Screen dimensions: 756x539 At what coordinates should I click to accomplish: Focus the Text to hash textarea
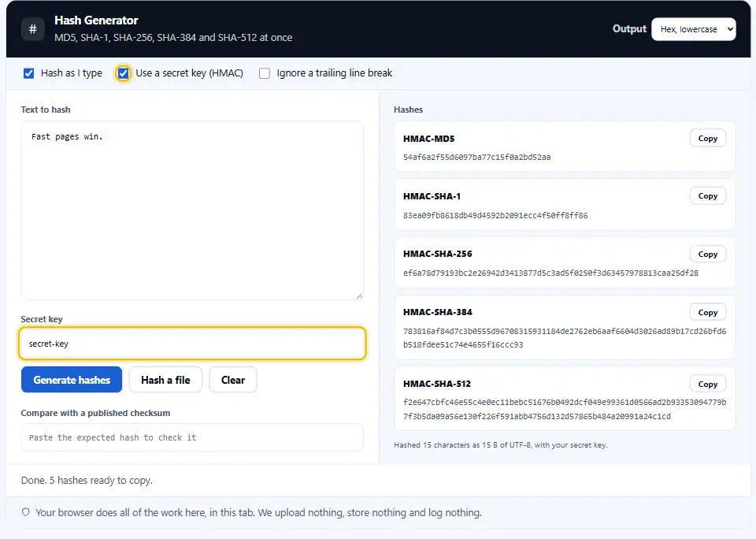point(192,210)
